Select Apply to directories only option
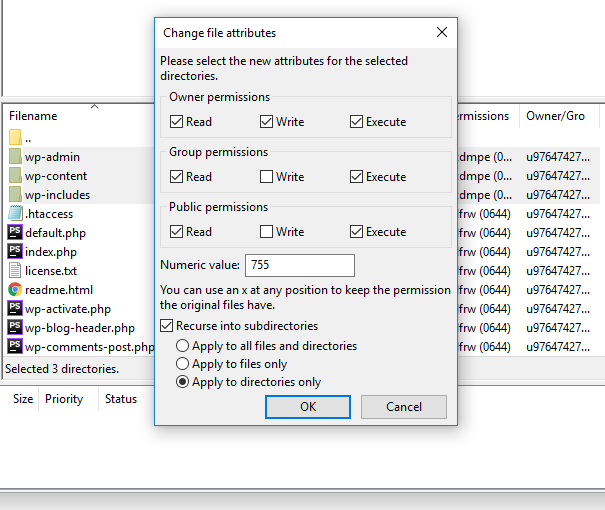 [x=183, y=382]
